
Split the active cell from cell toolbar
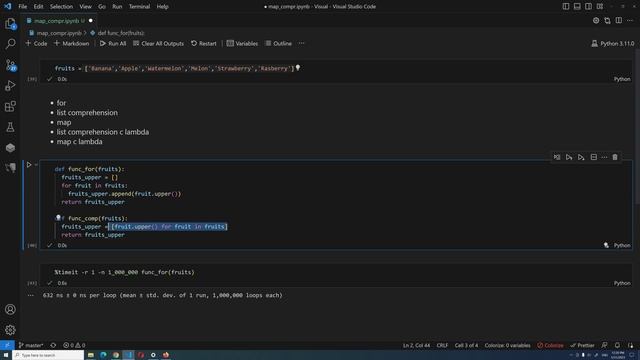[x=593, y=157]
